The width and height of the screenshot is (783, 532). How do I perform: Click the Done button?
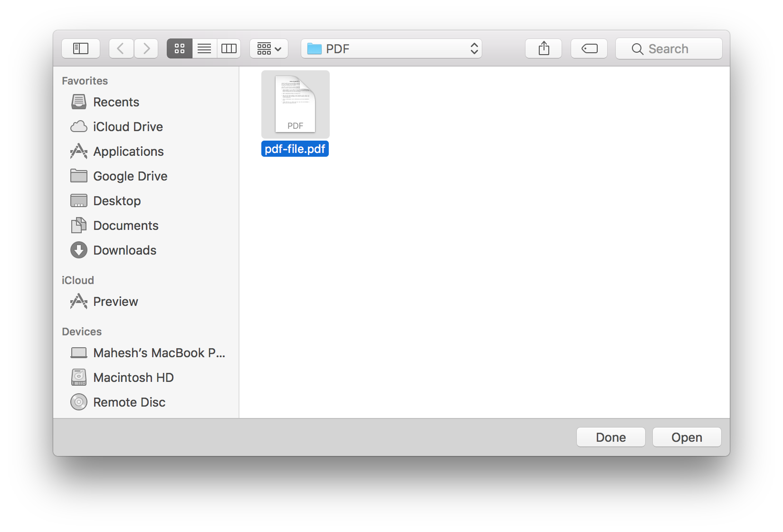(x=611, y=437)
